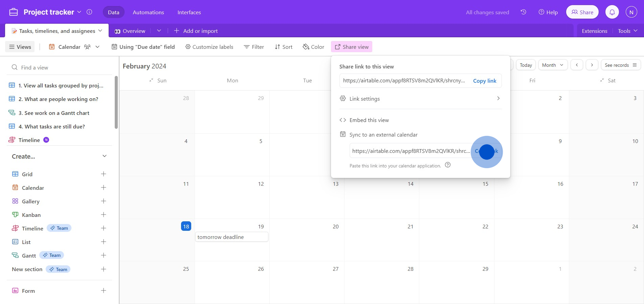Switch to the Automations tab
This screenshot has height=304, width=644.
tap(148, 12)
